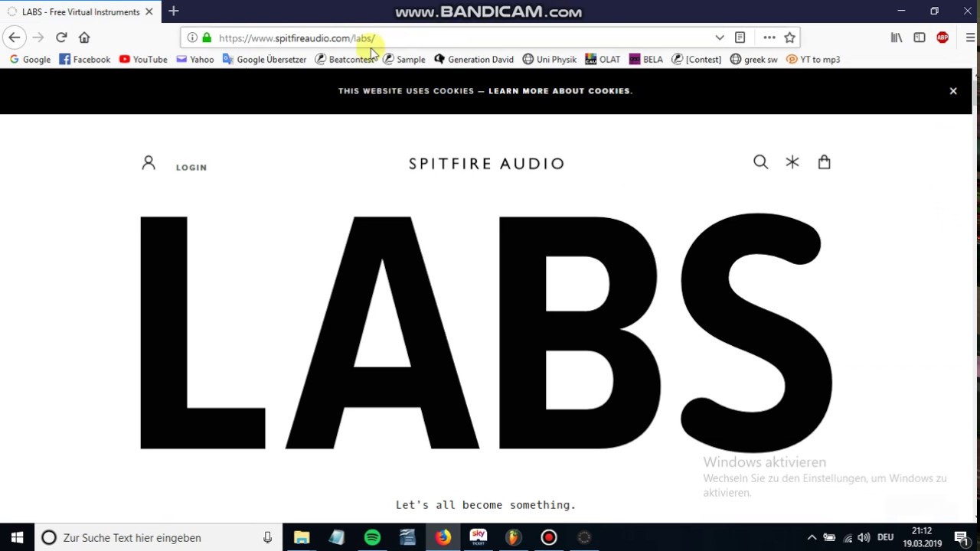Open page actions three-dots menu

[769, 37]
